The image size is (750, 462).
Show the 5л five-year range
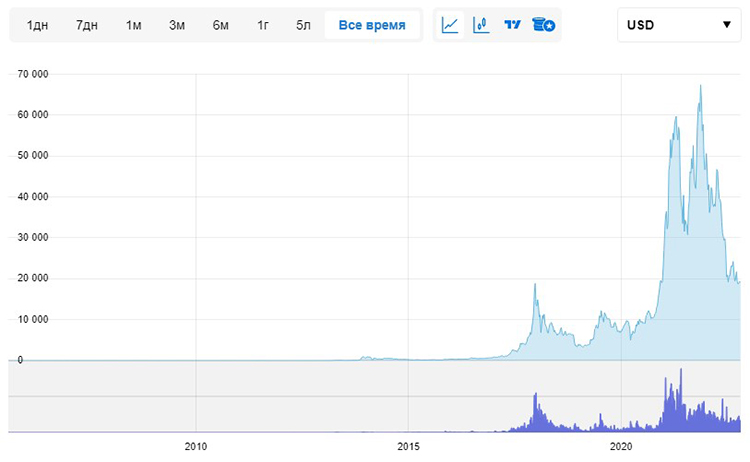tap(303, 25)
